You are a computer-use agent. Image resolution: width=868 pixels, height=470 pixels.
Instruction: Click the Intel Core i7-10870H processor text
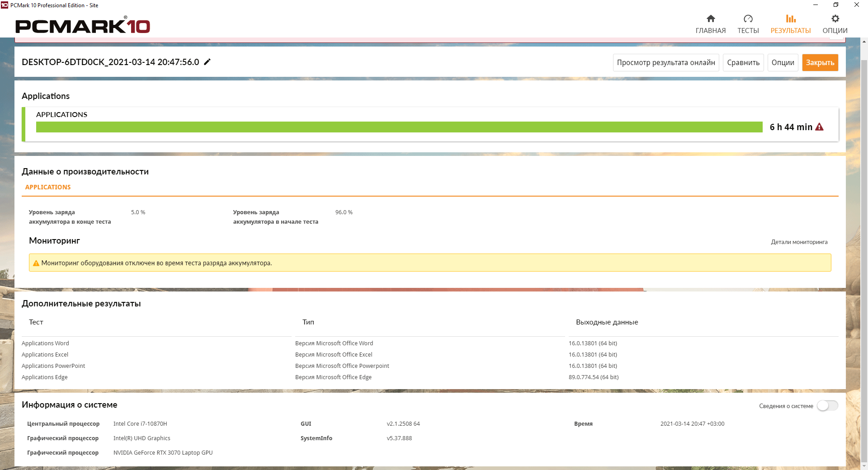tap(140, 424)
